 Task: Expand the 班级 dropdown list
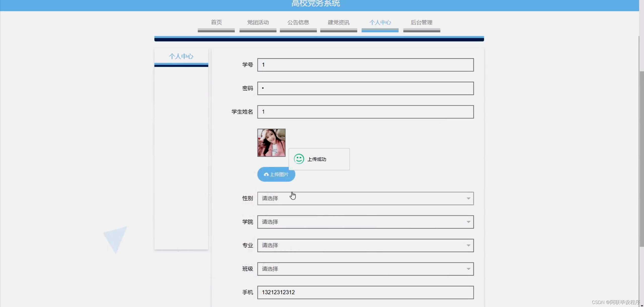468,269
